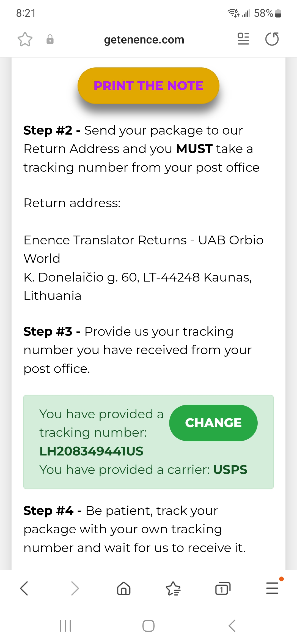Tap the bookmark star icon
Viewport: 297px width, 644px height.
[x=25, y=39]
